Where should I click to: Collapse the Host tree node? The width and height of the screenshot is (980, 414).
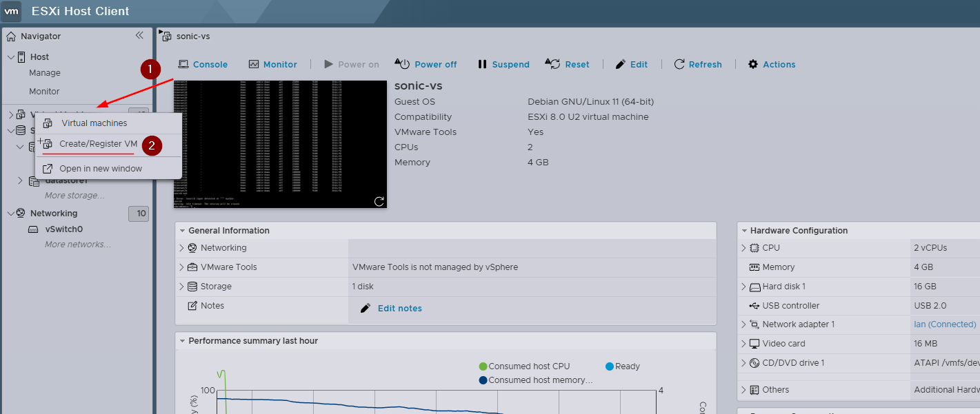pyautogui.click(x=11, y=57)
